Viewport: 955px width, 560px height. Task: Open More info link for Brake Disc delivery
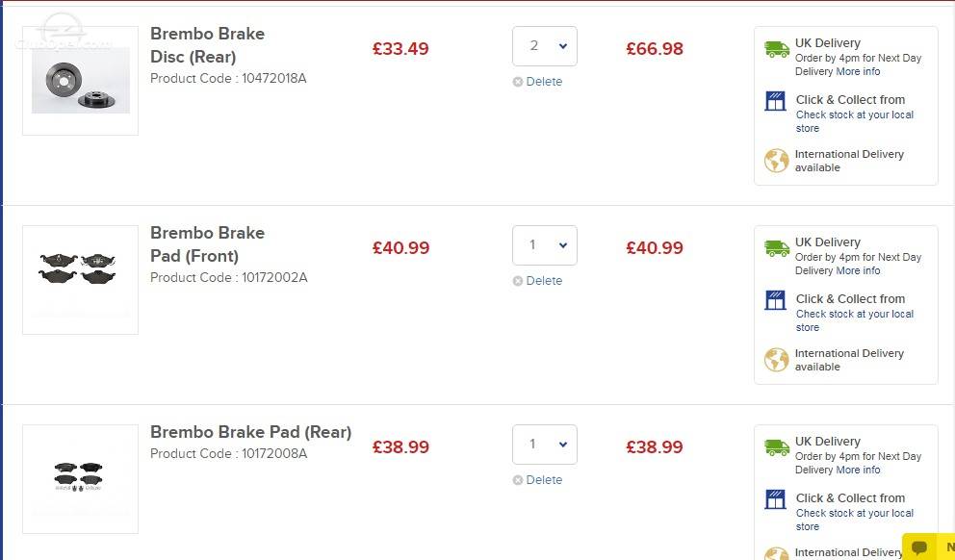coord(858,71)
